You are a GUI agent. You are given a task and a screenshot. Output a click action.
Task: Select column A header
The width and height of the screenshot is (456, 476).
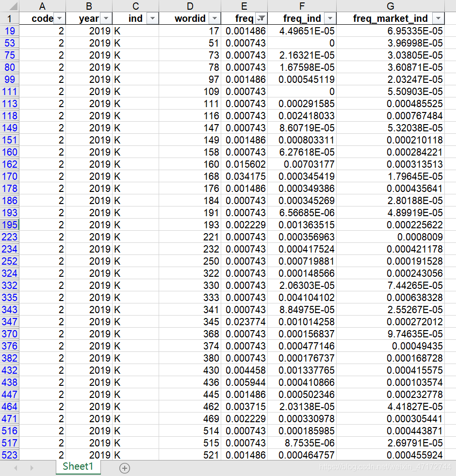point(43,6)
